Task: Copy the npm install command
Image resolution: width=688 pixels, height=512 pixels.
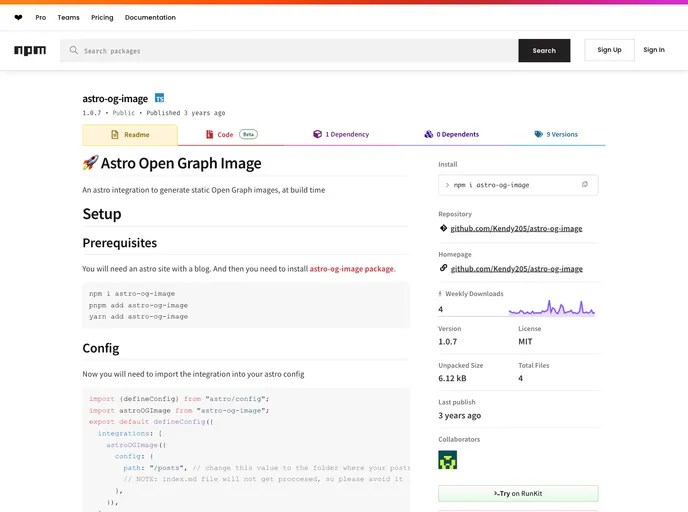Action: [x=584, y=185]
